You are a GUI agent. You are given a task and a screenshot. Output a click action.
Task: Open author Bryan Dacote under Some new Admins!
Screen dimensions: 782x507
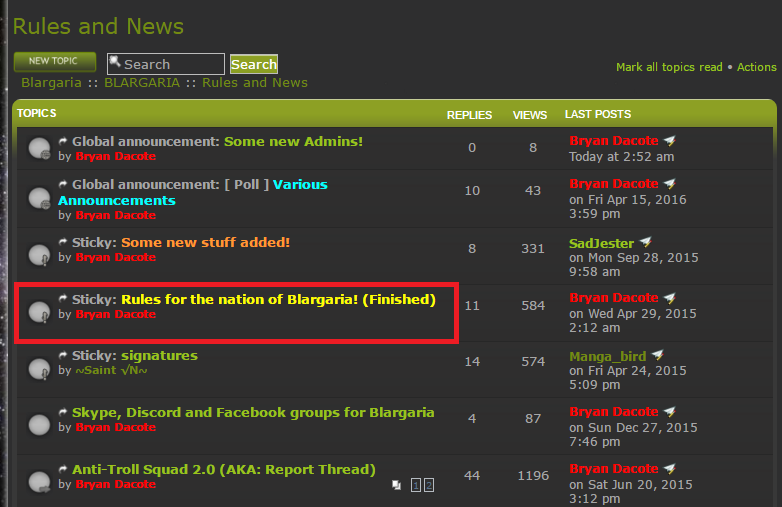(116, 157)
